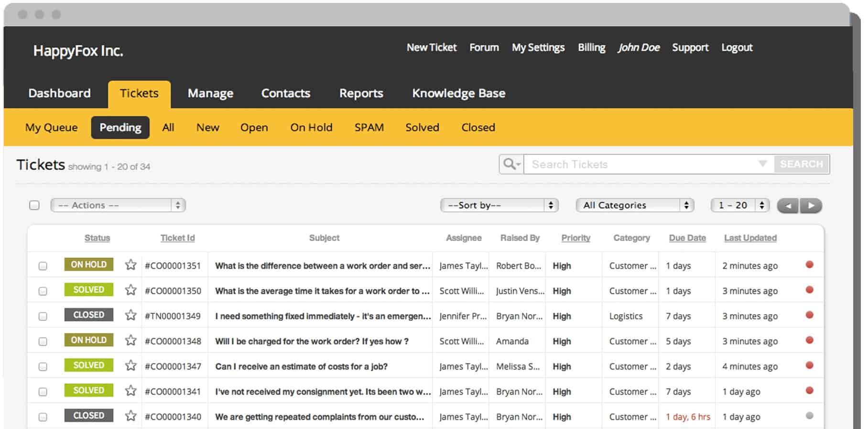This screenshot has width=868, height=429.
Task: Check the box for ticket #CO00001340
Action: click(x=43, y=417)
